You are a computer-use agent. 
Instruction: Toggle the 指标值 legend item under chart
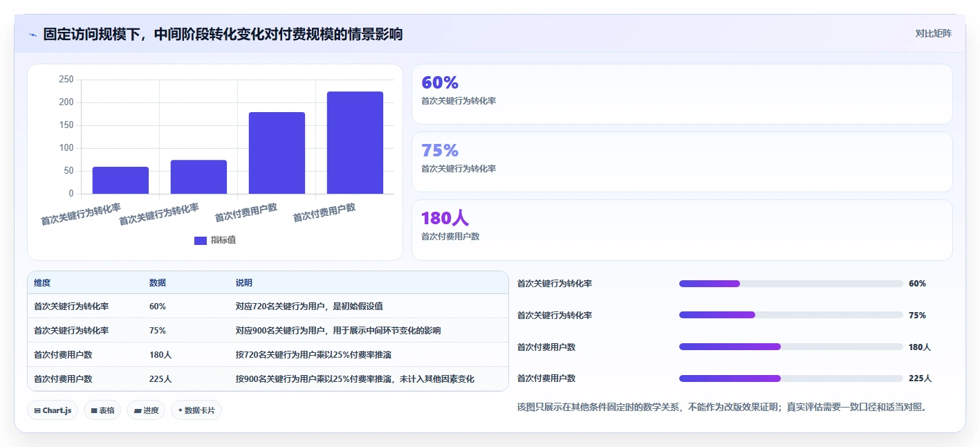click(x=215, y=240)
